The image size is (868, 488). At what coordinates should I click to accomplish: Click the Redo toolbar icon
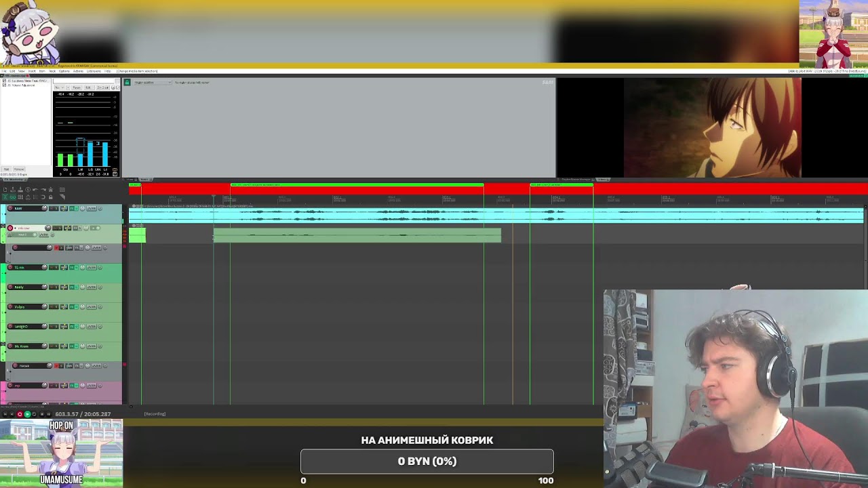coord(43,190)
